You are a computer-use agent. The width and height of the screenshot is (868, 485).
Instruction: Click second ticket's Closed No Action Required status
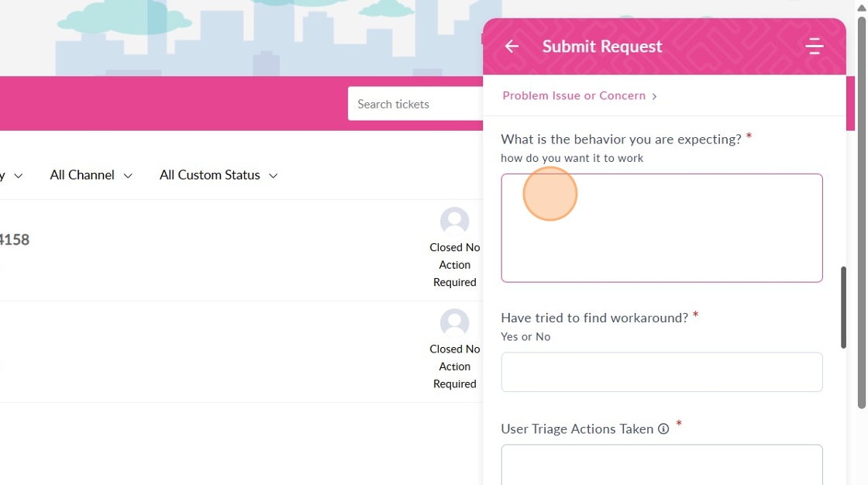point(455,366)
